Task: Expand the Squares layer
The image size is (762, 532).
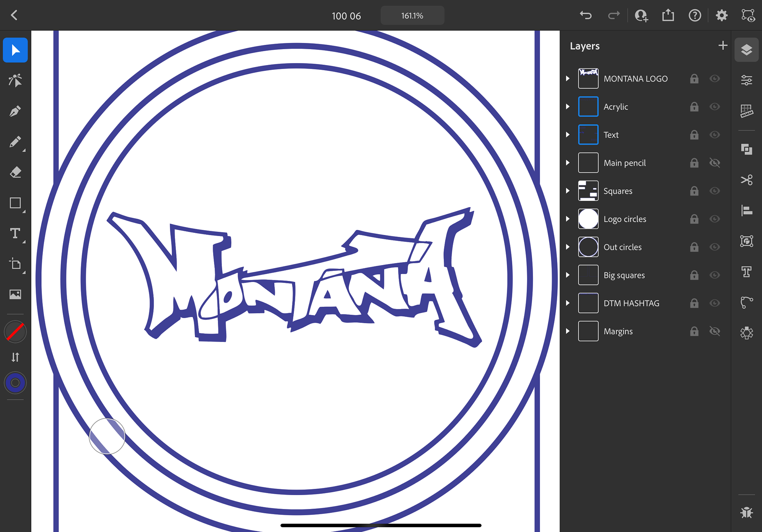Action: [568, 191]
